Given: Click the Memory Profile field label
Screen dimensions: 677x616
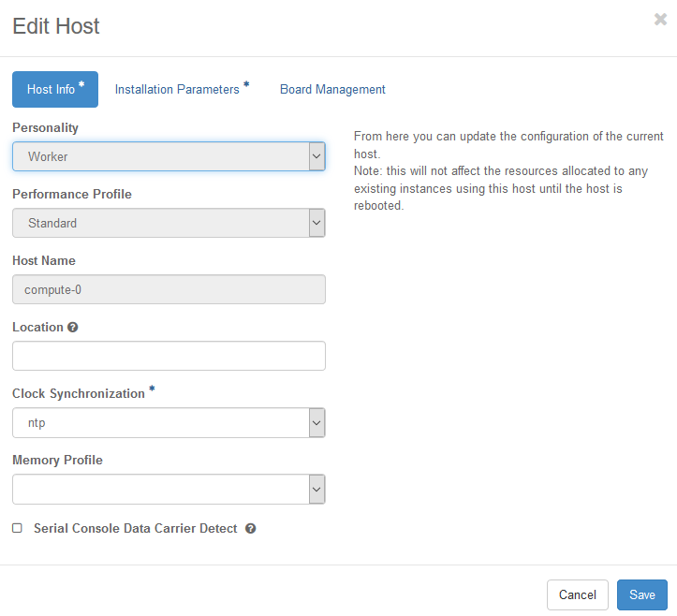Looking at the screenshot, I should coord(57,461).
